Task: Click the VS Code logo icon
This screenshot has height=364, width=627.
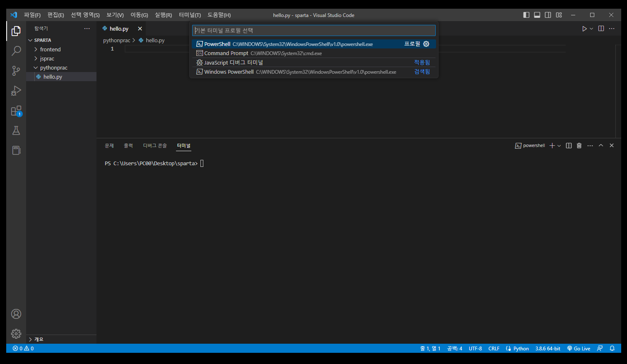Action: [14, 15]
